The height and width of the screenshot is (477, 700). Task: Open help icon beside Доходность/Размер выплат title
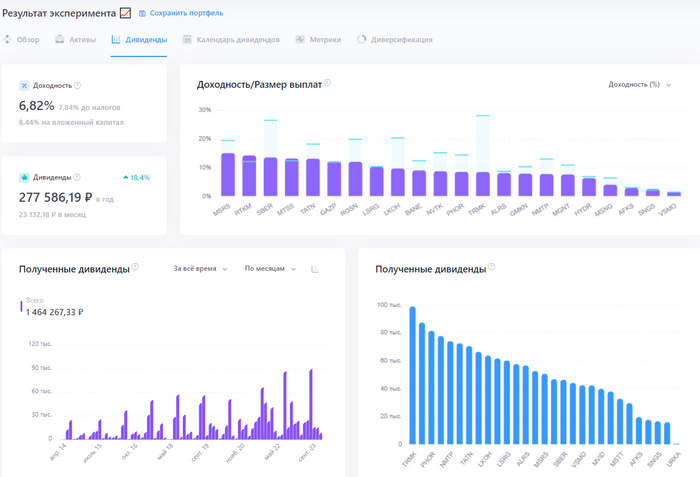point(327,84)
